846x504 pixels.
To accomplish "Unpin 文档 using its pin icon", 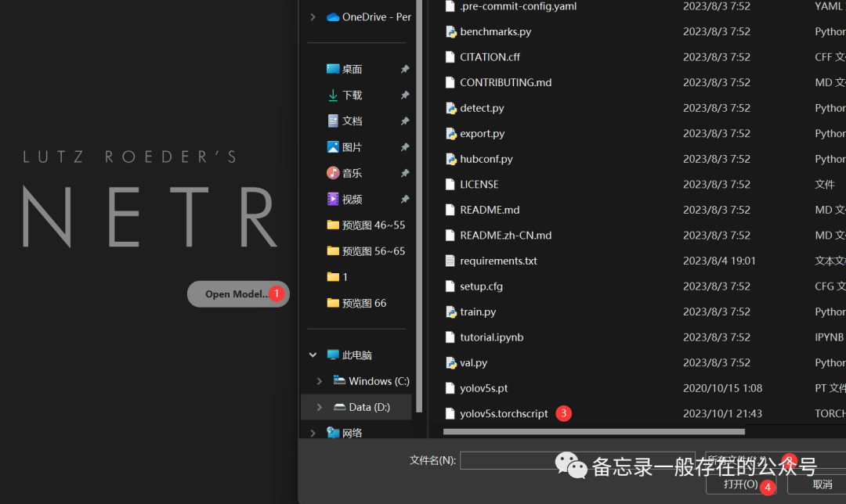I will point(405,121).
